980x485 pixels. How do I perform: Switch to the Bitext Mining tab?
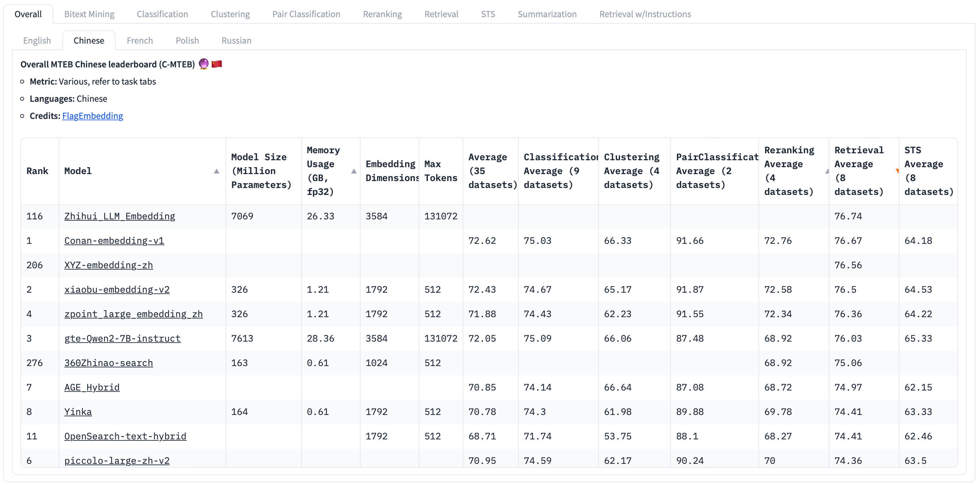89,14
